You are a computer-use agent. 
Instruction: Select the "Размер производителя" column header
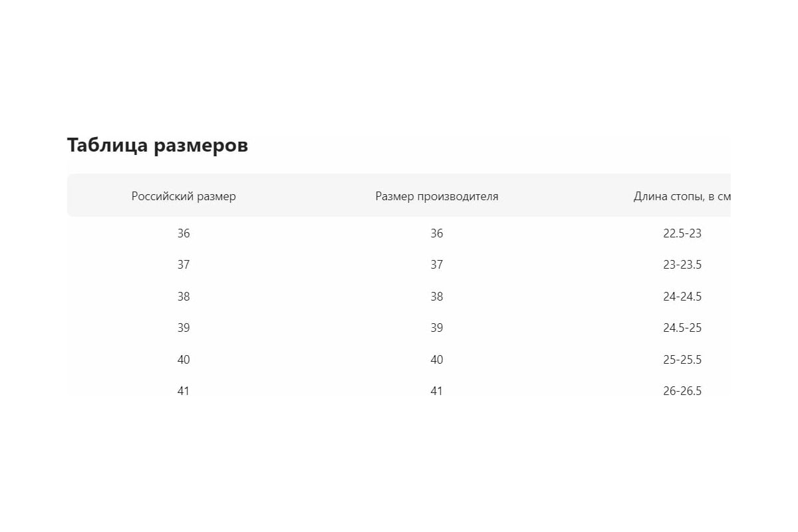click(436, 196)
